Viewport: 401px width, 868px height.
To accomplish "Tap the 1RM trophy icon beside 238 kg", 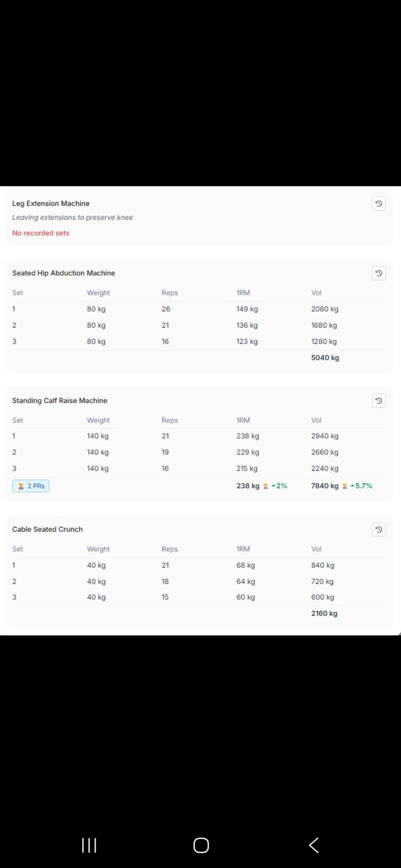I will tap(265, 486).
